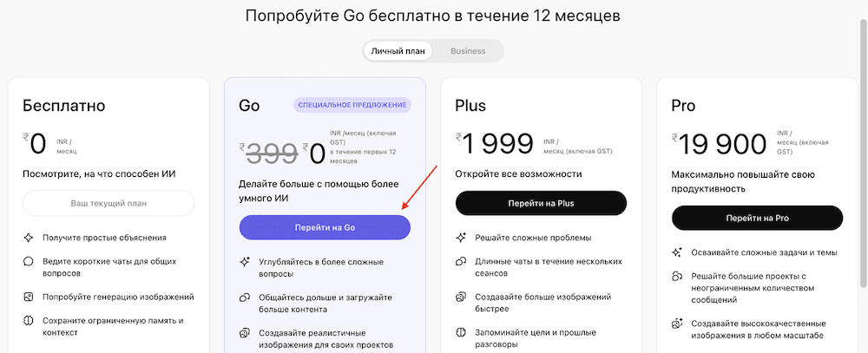Screen dimensions: 868x353
Task: Click the icon beside "Длинные чаты в течение"
Action: click(x=461, y=261)
